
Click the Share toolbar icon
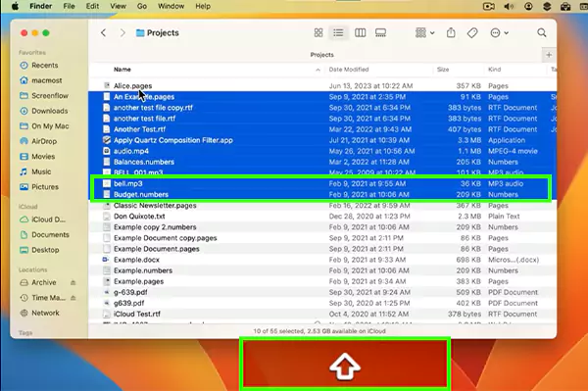451,33
